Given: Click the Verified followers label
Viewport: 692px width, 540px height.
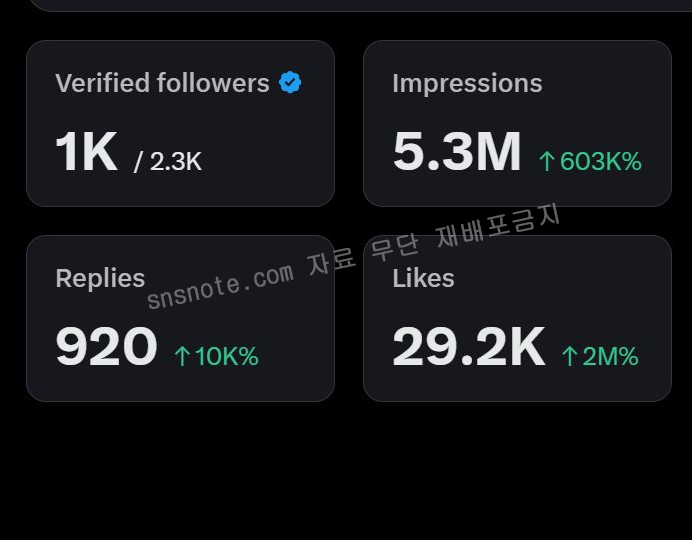Looking at the screenshot, I should pos(162,83).
